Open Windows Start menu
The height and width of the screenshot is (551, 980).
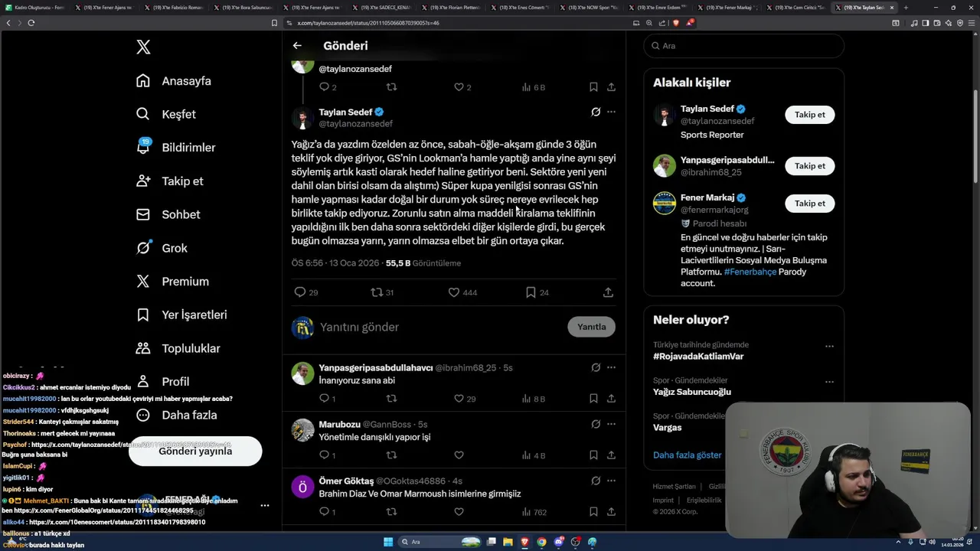pyautogui.click(x=388, y=542)
